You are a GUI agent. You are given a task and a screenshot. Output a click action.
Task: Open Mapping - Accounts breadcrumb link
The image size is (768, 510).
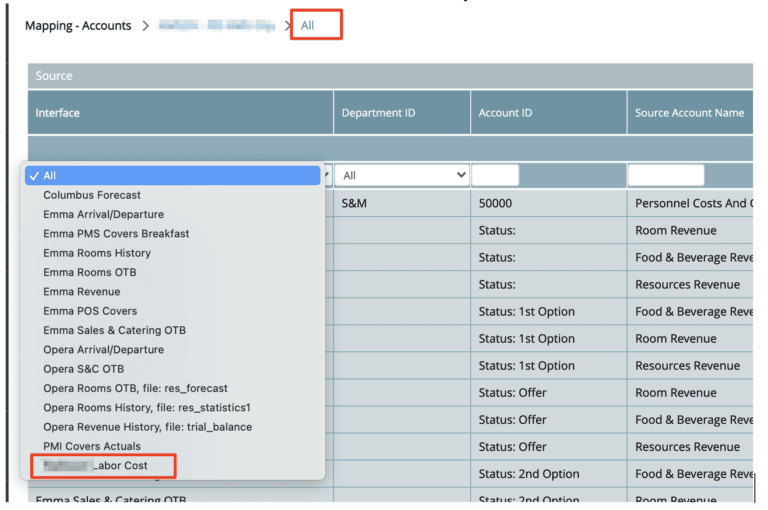click(x=78, y=26)
